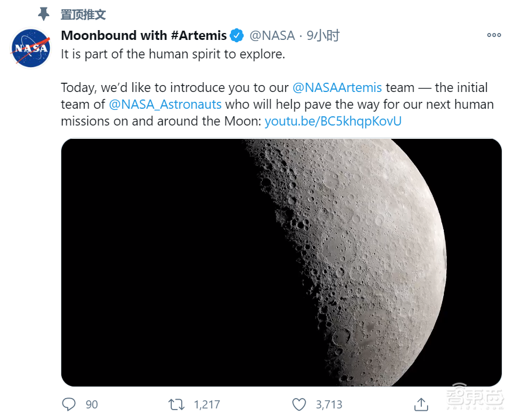Image resolution: width=515 pixels, height=420 pixels.
Task: Click the pin icon above the tweet
Action: point(43,14)
